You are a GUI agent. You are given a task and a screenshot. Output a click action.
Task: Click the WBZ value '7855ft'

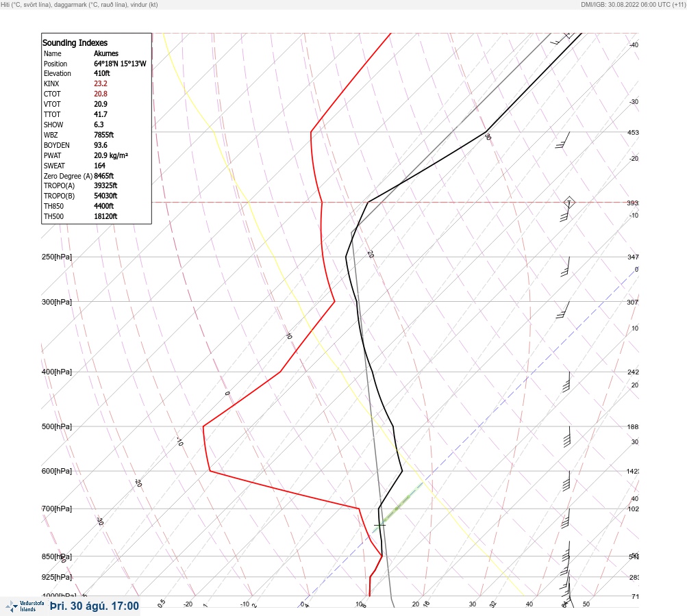[104, 135]
